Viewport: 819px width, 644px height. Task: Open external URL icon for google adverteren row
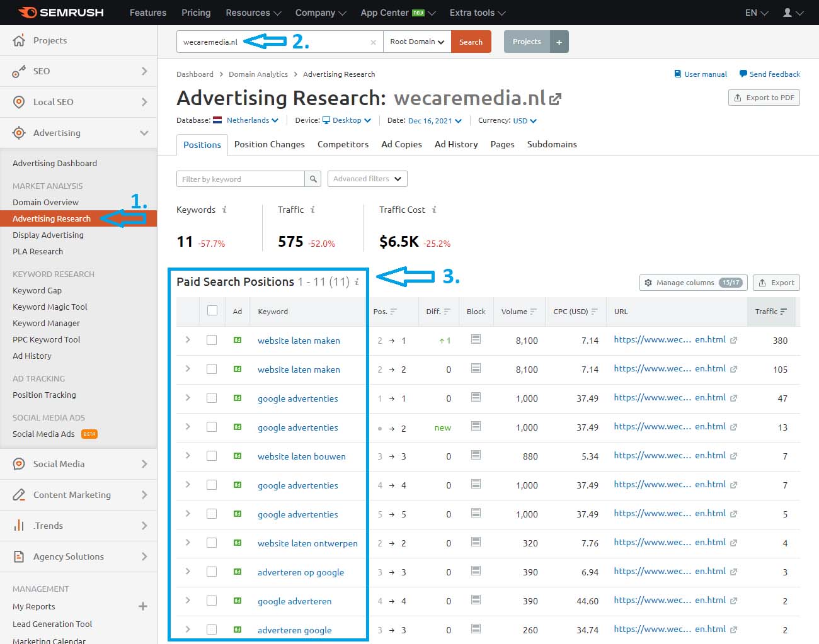[733, 601]
